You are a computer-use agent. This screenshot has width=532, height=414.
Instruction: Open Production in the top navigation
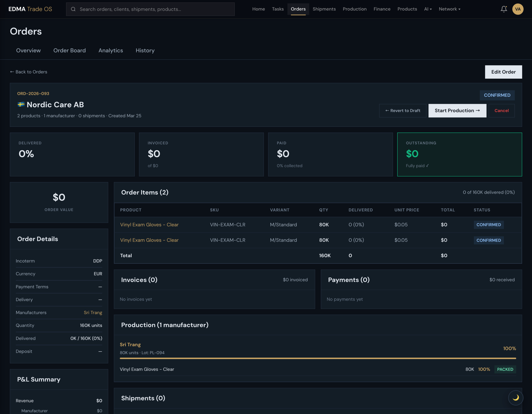[x=354, y=9]
